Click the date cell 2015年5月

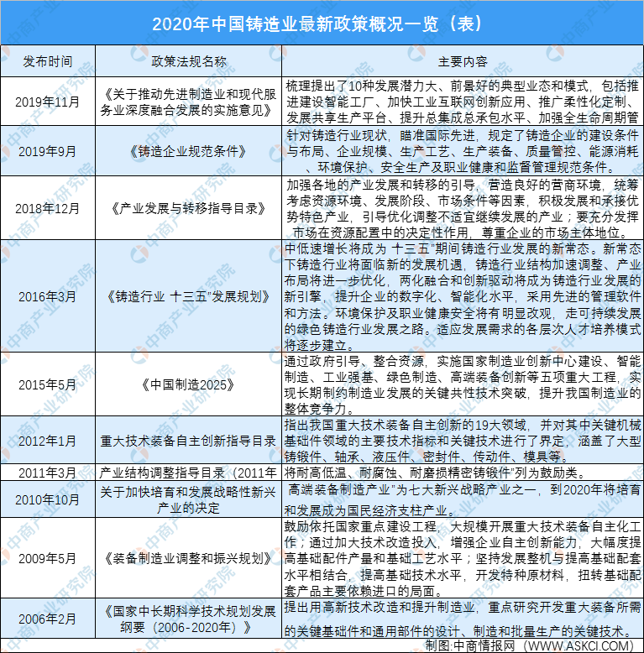pyautogui.click(x=48, y=384)
